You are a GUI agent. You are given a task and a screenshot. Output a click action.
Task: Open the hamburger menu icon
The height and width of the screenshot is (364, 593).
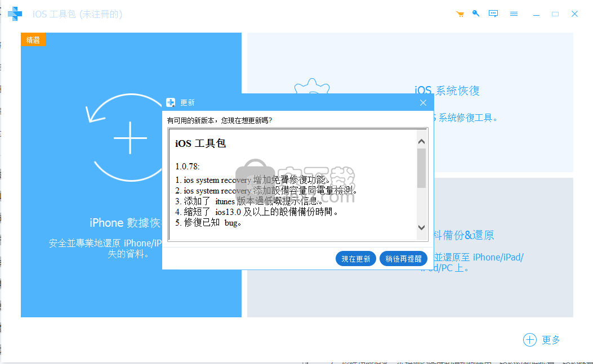click(514, 14)
